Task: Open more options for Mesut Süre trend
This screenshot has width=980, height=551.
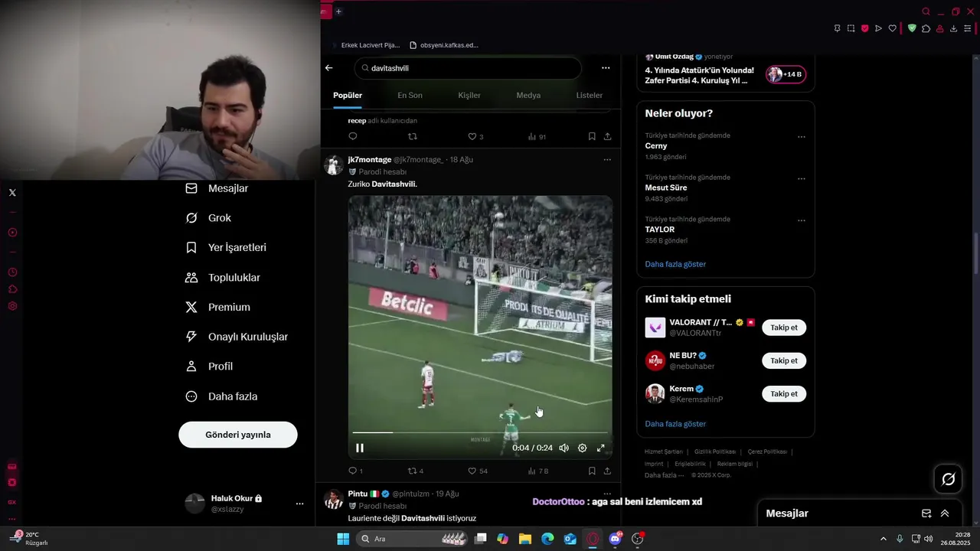Action: pyautogui.click(x=802, y=179)
